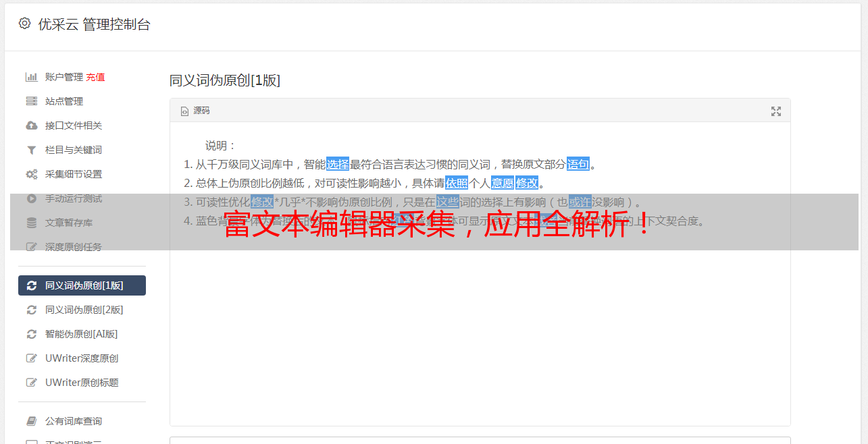Screen dimensions: 868x444
Task: Switch editor to 源码 source mode
Action: pyautogui.click(x=195, y=111)
